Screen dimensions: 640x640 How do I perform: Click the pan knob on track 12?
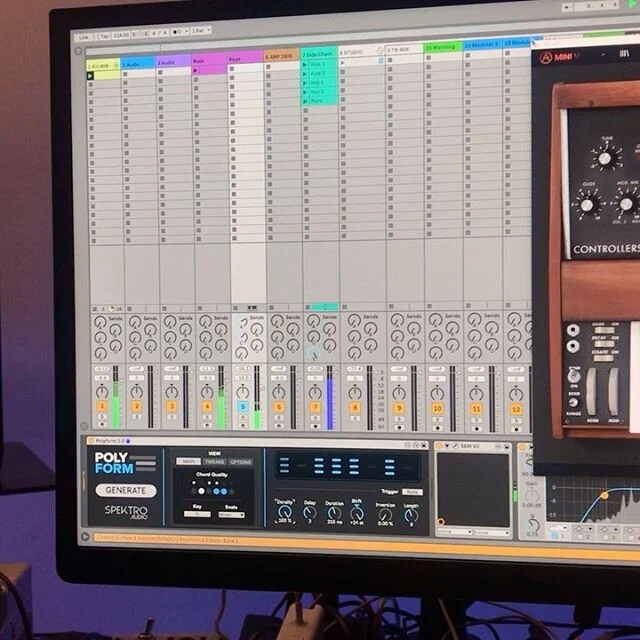point(516,394)
